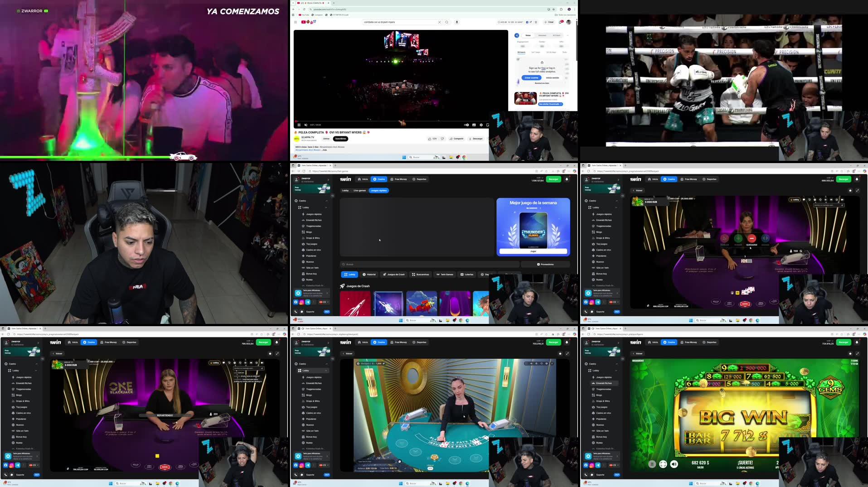Select Juegos de Crash chip in lobby window
Viewport: 868px width, 487px height.
393,275
